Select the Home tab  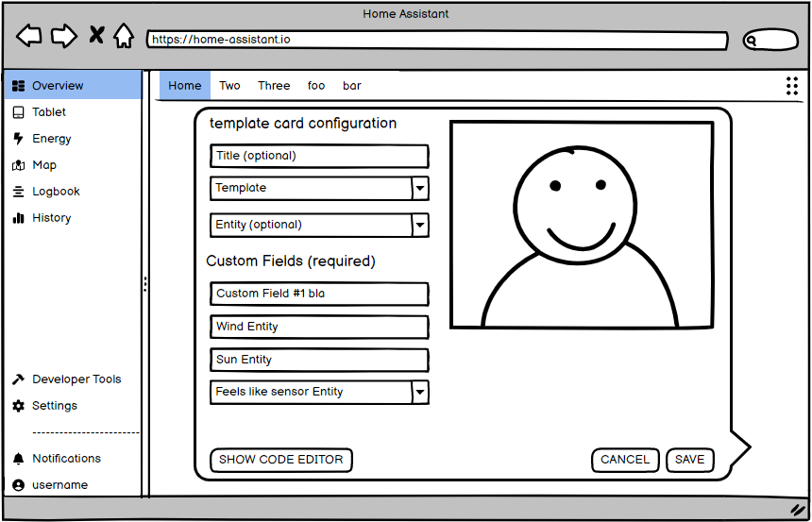[185, 86]
